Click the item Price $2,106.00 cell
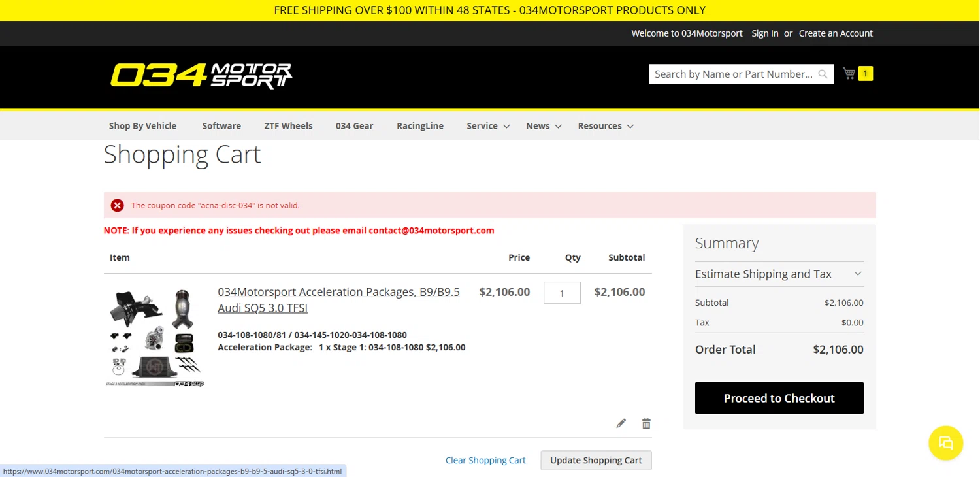 click(x=504, y=292)
